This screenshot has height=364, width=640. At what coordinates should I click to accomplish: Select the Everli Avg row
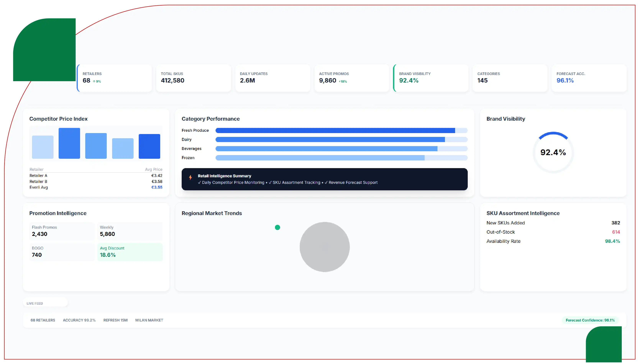click(x=96, y=187)
